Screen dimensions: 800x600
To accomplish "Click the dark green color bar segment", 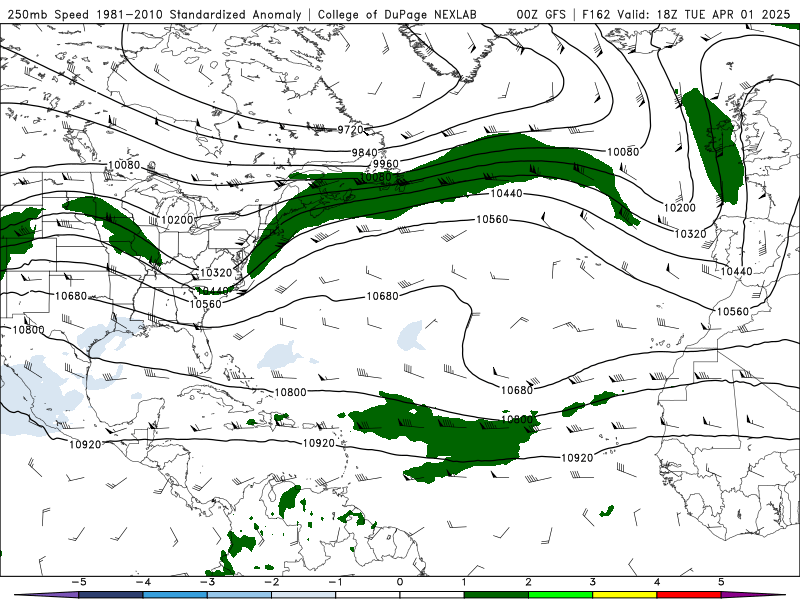I will tap(496, 595).
